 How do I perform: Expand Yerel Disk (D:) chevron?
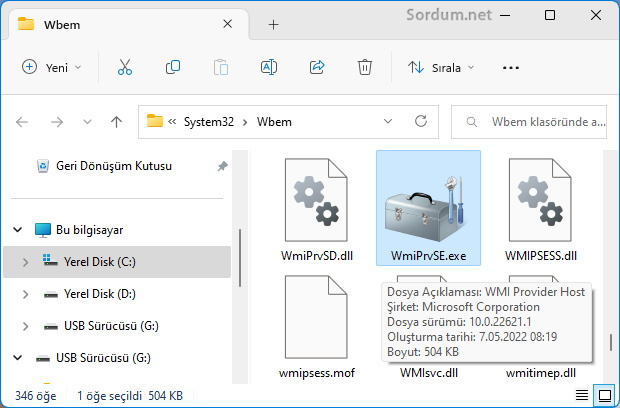(25, 294)
